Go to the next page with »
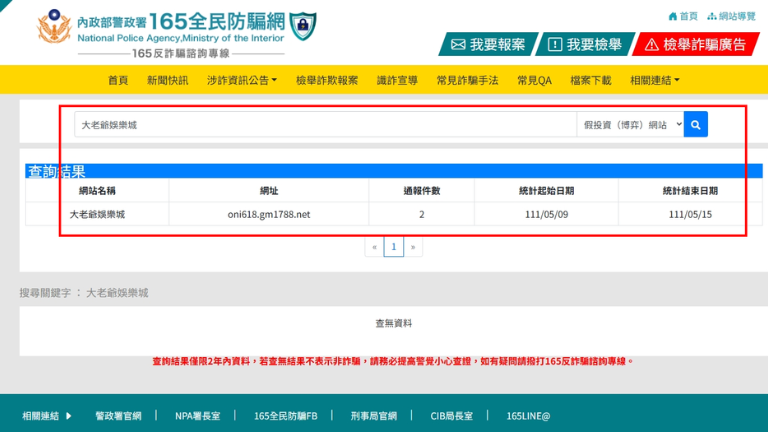The height and width of the screenshot is (432, 768). point(413,247)
